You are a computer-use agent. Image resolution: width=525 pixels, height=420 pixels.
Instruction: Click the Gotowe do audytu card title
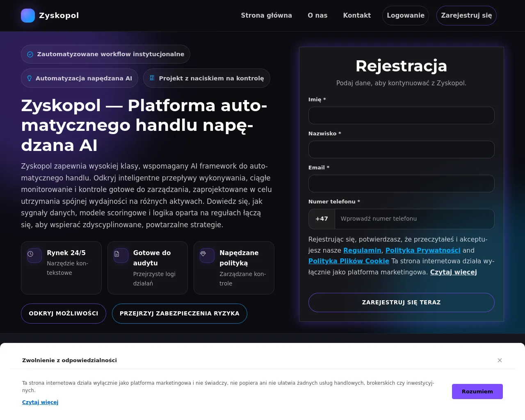[x=152, y=258]
